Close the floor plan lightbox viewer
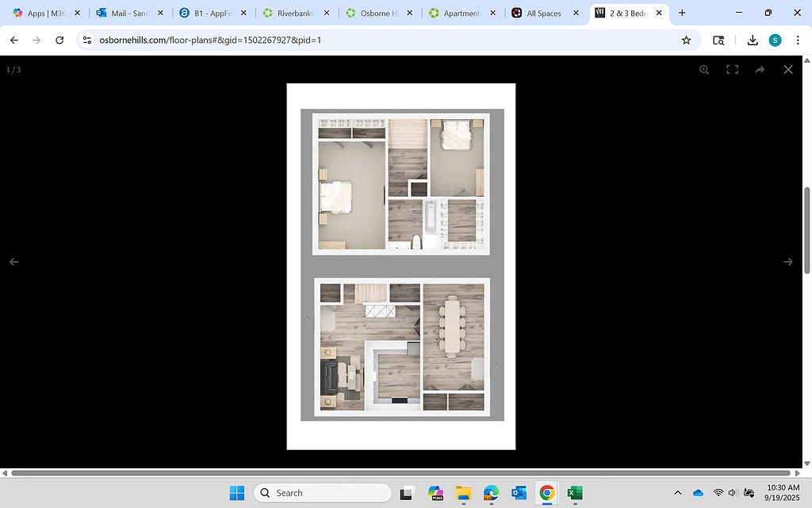The width and height of the screenshot is (812, 508). [x=787, y=70]
